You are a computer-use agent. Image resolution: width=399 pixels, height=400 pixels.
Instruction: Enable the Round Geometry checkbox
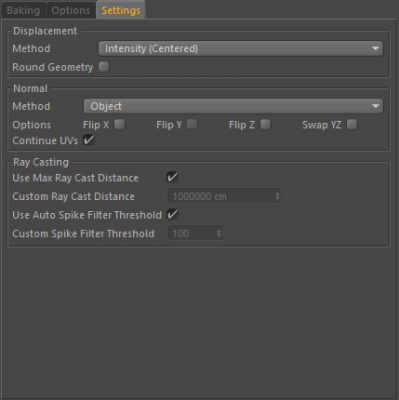(104, 67)
